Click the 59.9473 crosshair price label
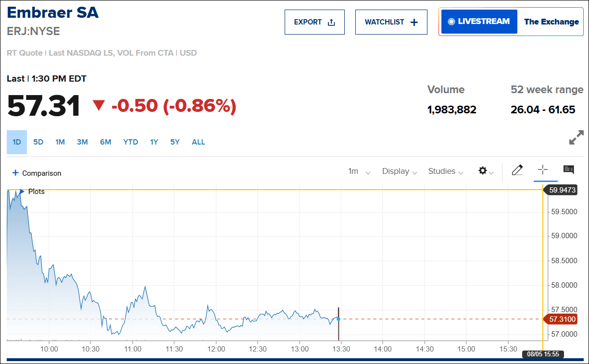This screenshot has height=364, width=589. [x=562, y=190]
